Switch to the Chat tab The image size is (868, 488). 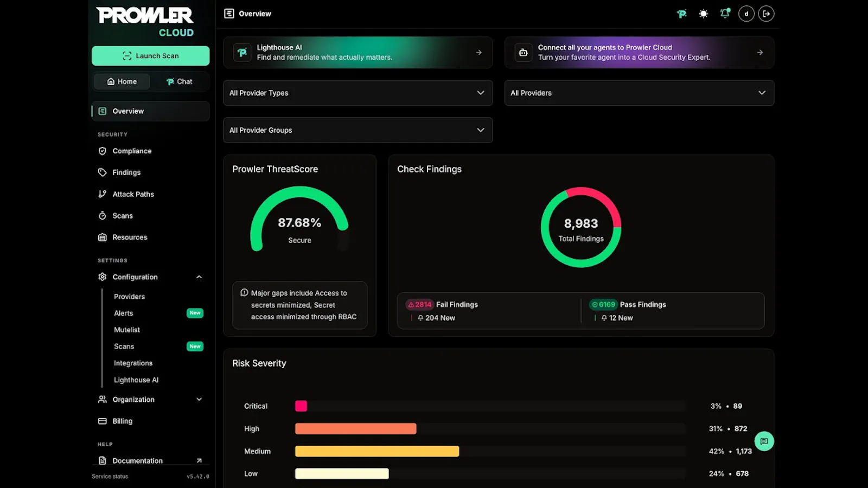179,81
